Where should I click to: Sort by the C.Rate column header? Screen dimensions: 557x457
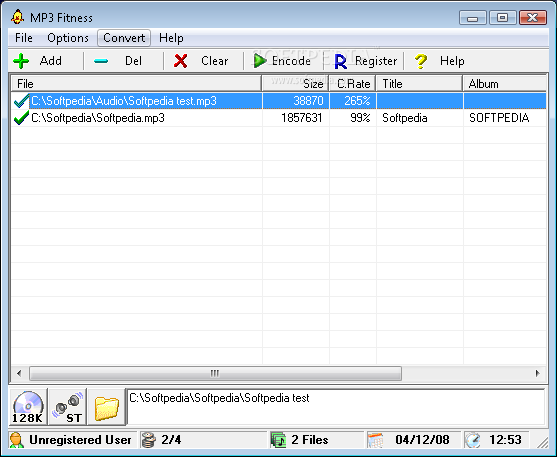pos(353,84)
